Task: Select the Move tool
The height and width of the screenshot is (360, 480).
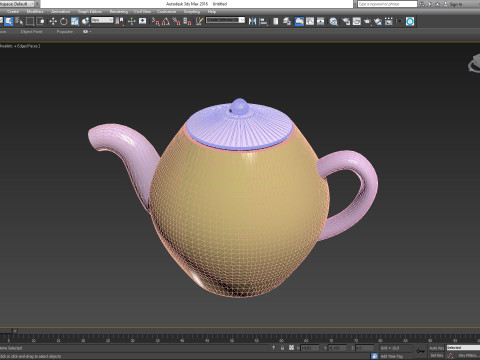Action: [53, 21]
